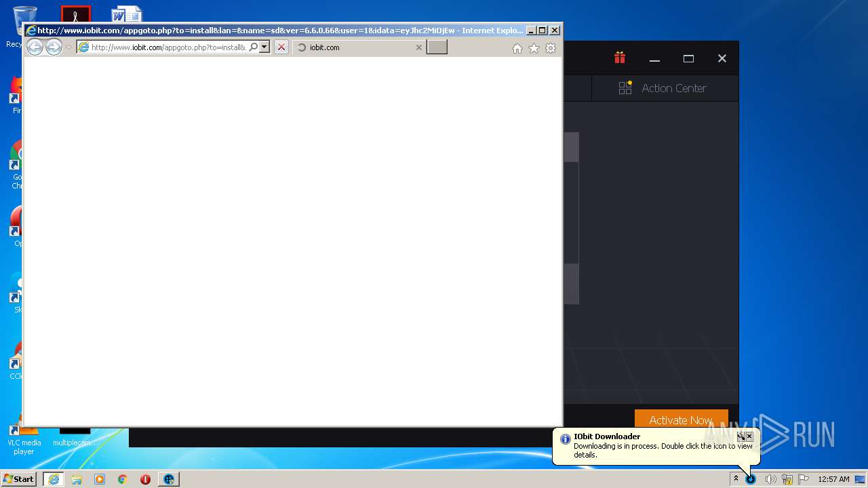Switch to Internet Explorer taskbar button
Screen dimensions: 868x488
coord(54,479)
